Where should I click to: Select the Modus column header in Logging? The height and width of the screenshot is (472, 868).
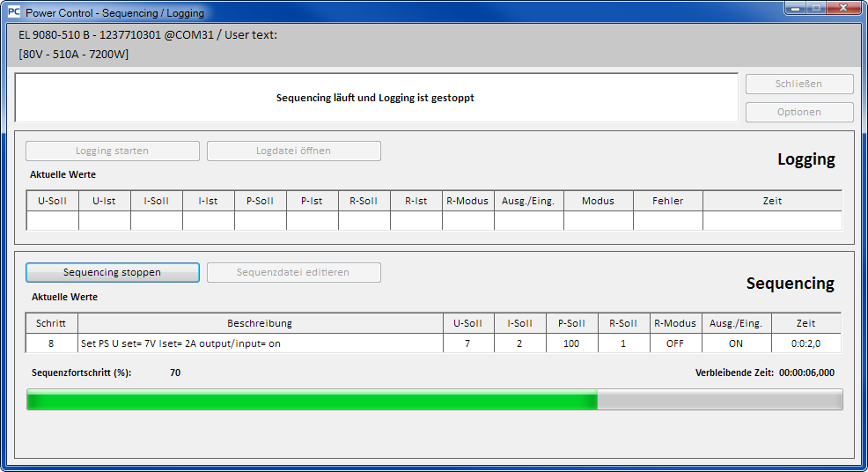(x=598, y=201)
